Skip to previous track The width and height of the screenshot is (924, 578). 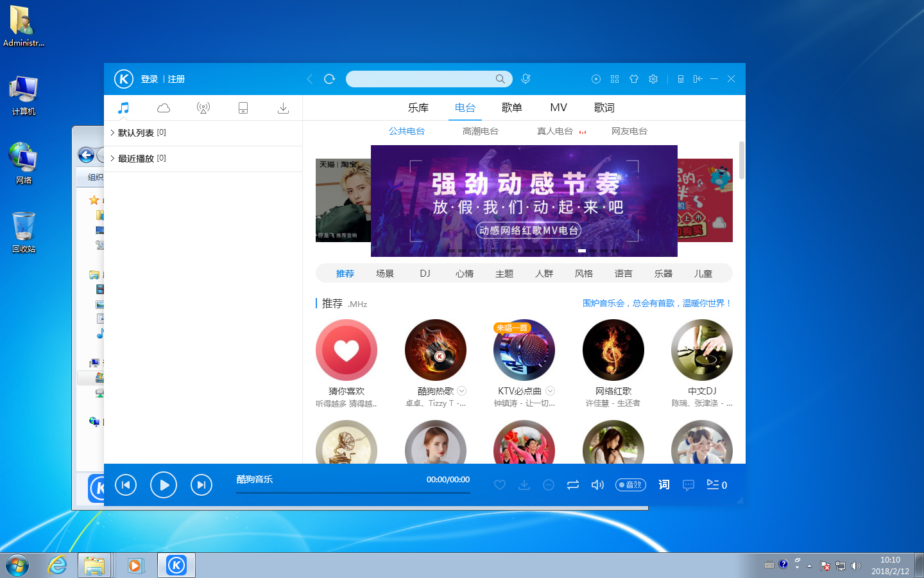tap(126, 485)
